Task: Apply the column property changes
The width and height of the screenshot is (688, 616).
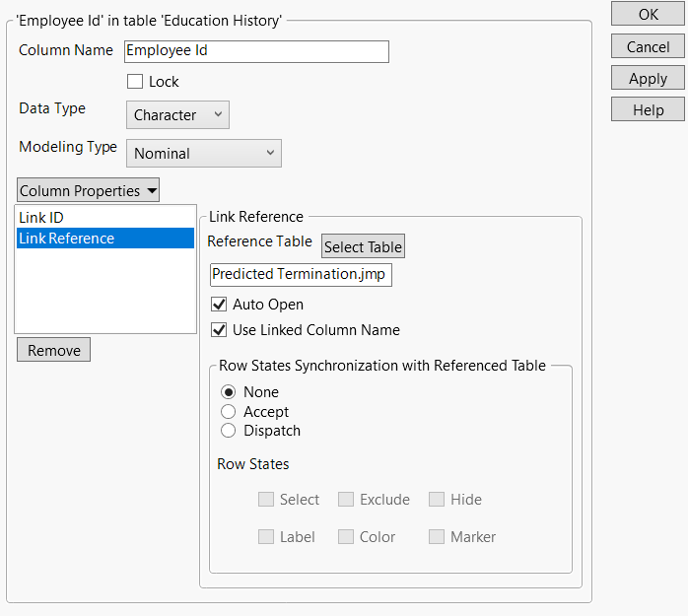Action: pos(648,79)
